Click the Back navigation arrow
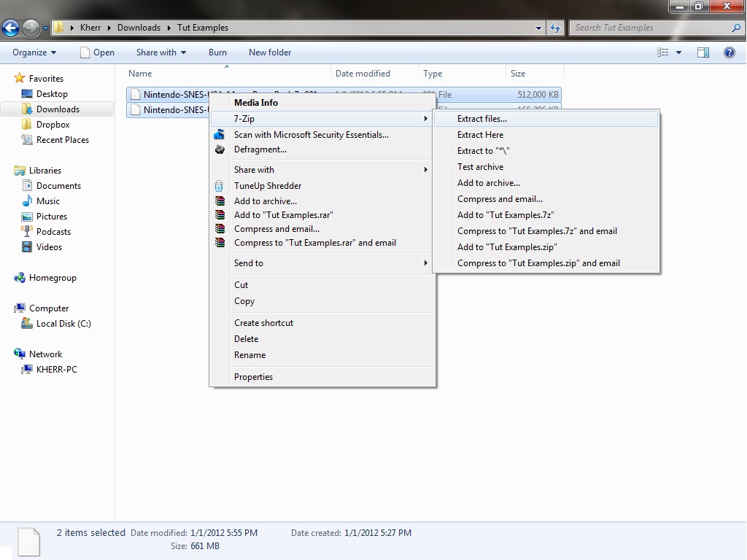The image size is (747, 560). [x=11, y=28]
